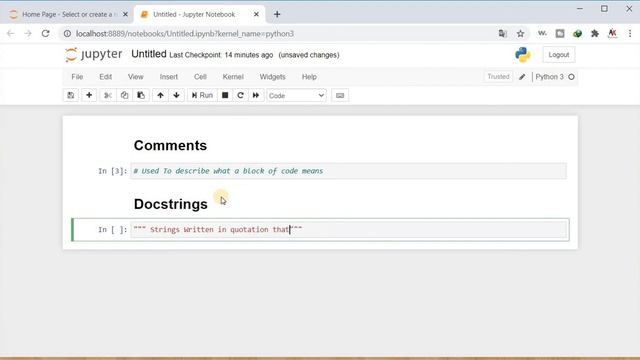This screenshot has height=360, width=640.
Task: Click the Python logo icon
Action: pyautogui.click(x=522, y=55)
